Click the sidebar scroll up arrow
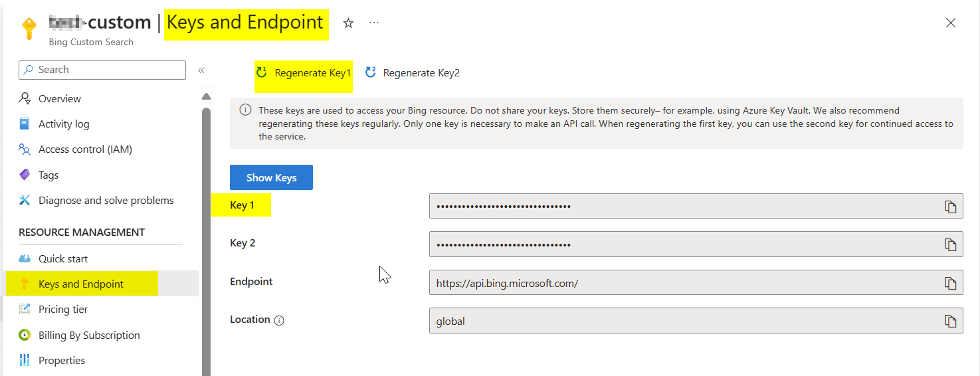 coord(206,96)
